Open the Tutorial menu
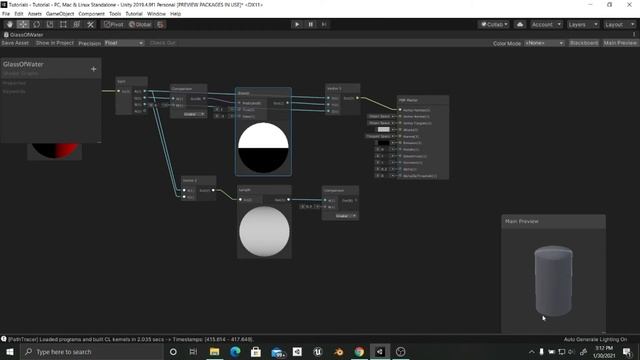The height and width of the screenshot is (360, 640). 134,13
